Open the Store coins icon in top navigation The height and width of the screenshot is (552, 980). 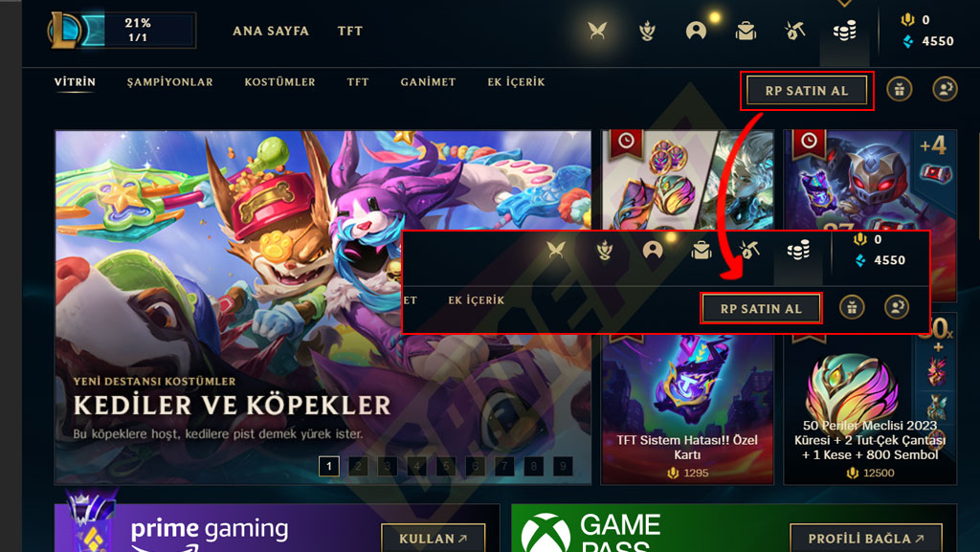click(844, 31)
